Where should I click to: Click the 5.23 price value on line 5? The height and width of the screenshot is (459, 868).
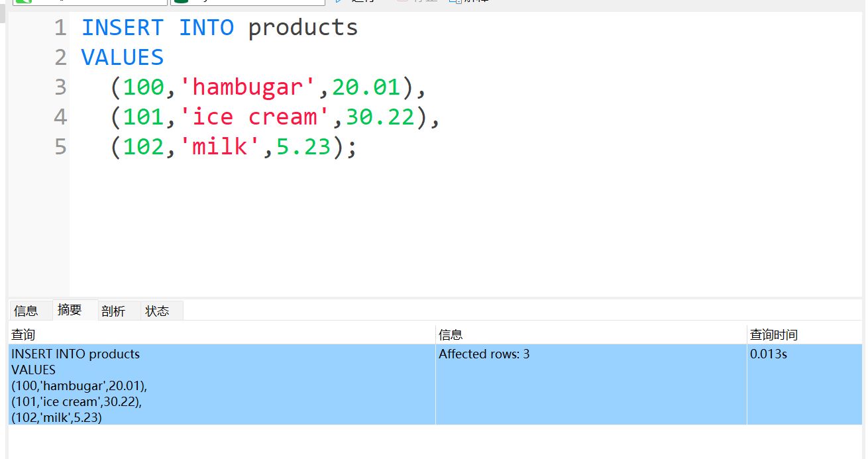tap(303, 147)
